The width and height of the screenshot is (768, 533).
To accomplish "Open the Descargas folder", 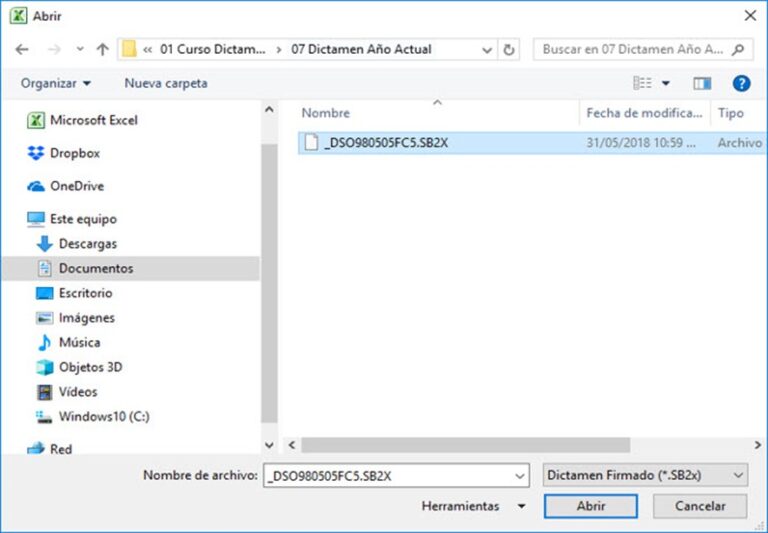I will point(87,243).
